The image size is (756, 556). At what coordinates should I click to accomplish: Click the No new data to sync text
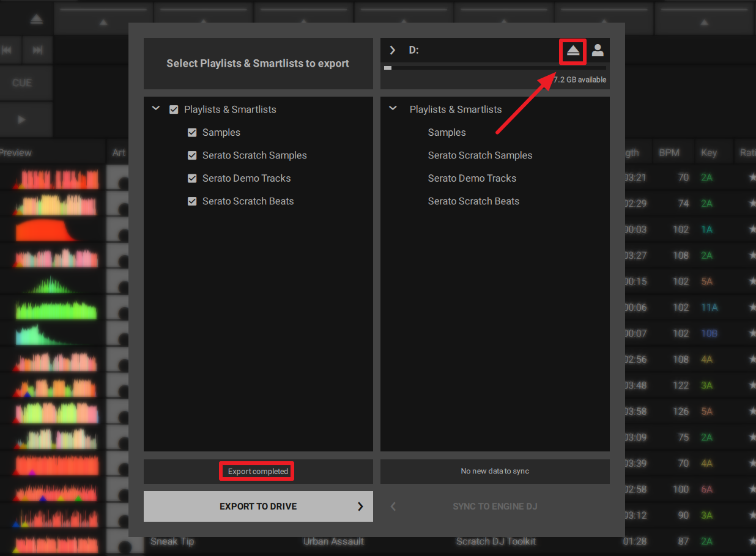tap(495, 472)
